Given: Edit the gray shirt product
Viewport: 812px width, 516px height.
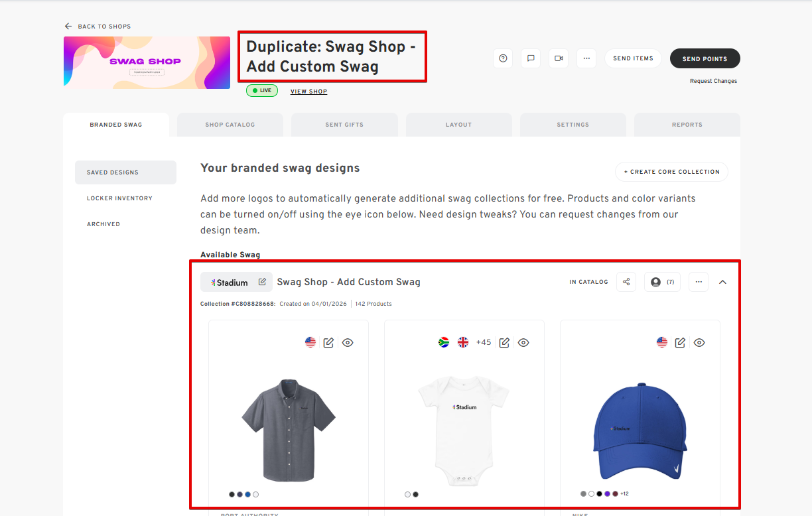Looking at the screenshot, I should point(328,343).
